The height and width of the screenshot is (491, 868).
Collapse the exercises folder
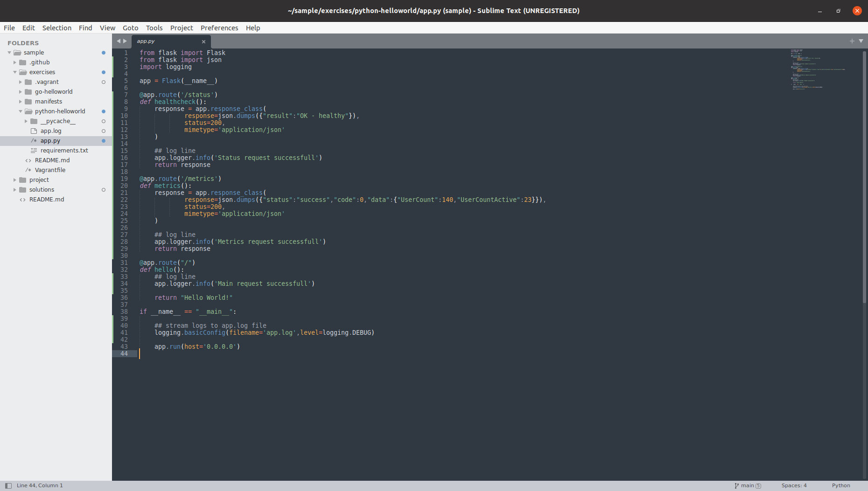pos(14,72)
